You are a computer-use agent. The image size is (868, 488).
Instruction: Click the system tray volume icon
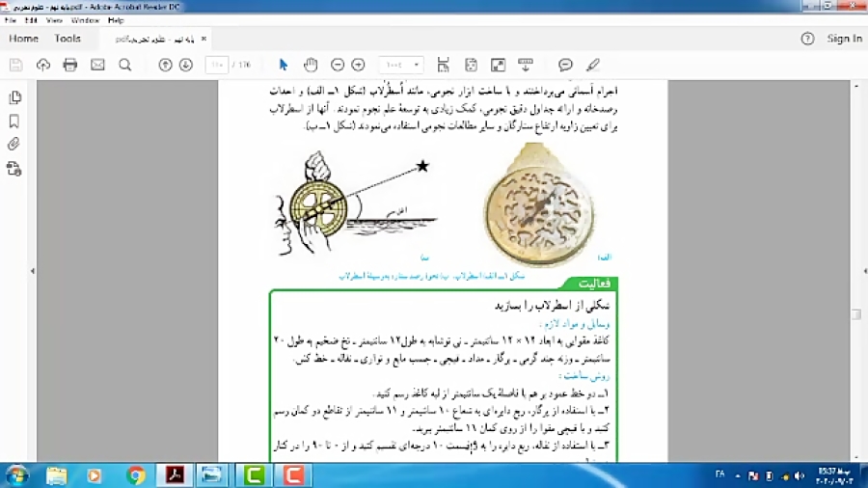(x=800, y=475)
